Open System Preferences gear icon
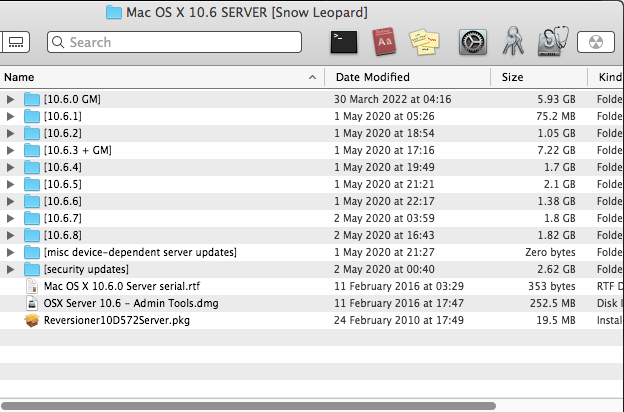Screen dimensions: 624x412 (472, 42)
